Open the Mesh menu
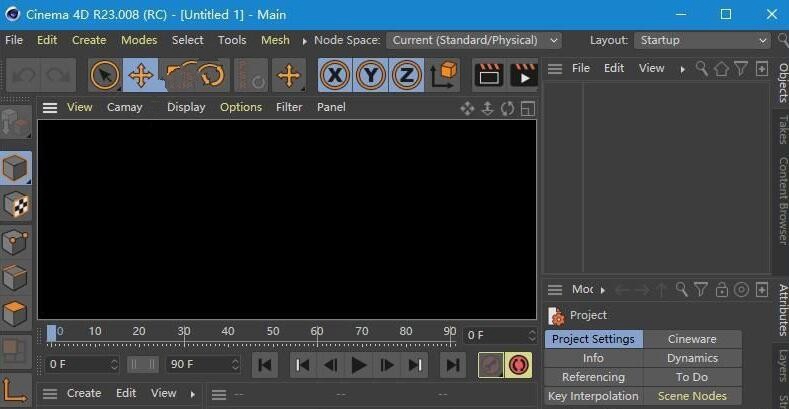Screen dimensions: 789x409 (x=275, y=40)
